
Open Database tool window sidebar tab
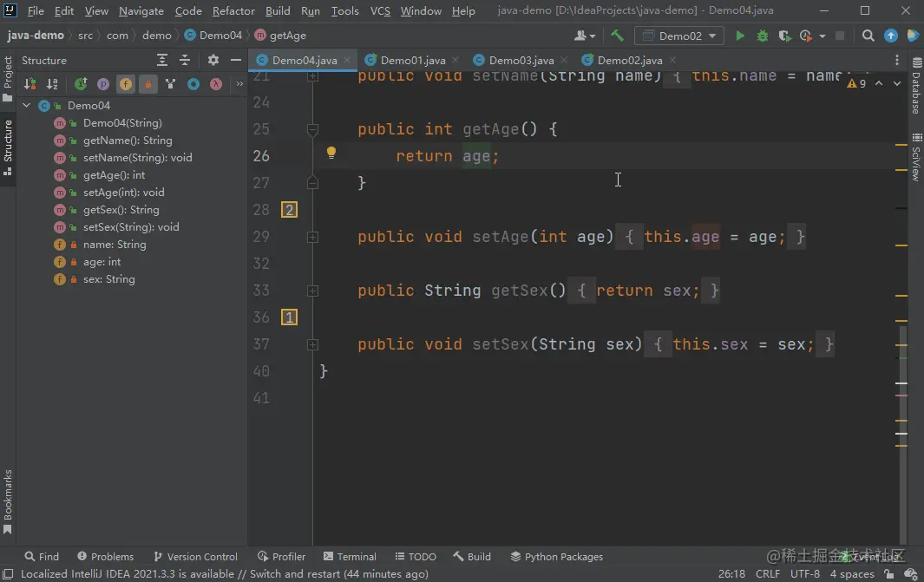pyautogui.click(x=915, y=86)
